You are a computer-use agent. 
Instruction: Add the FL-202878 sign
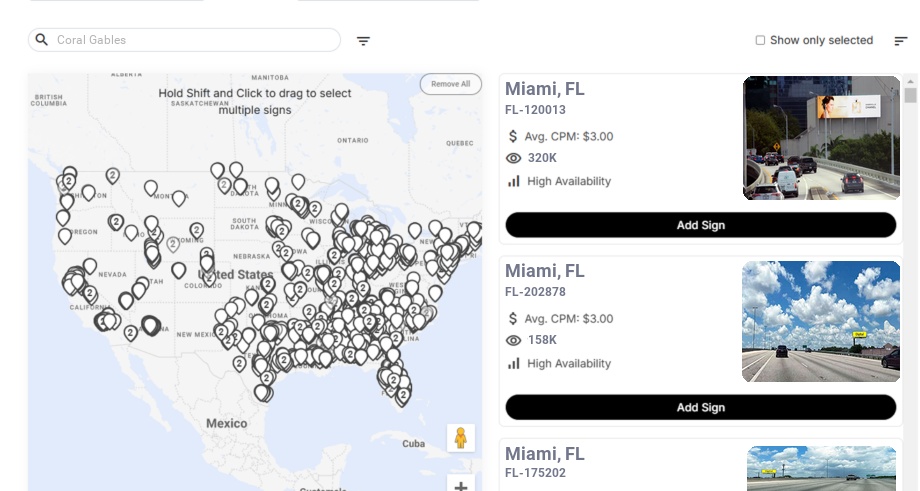point(700,407)
